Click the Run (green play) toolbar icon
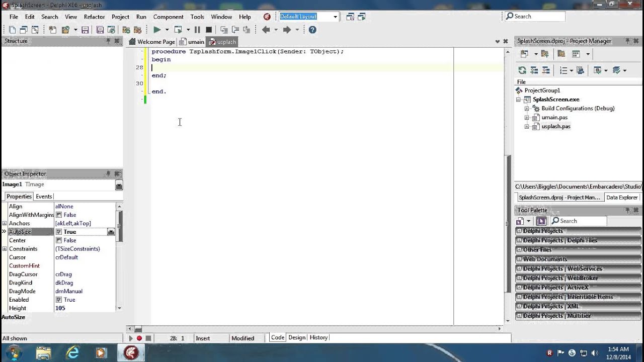The width and height of the screenshot is (644, 362). click(x=157, y=30)
